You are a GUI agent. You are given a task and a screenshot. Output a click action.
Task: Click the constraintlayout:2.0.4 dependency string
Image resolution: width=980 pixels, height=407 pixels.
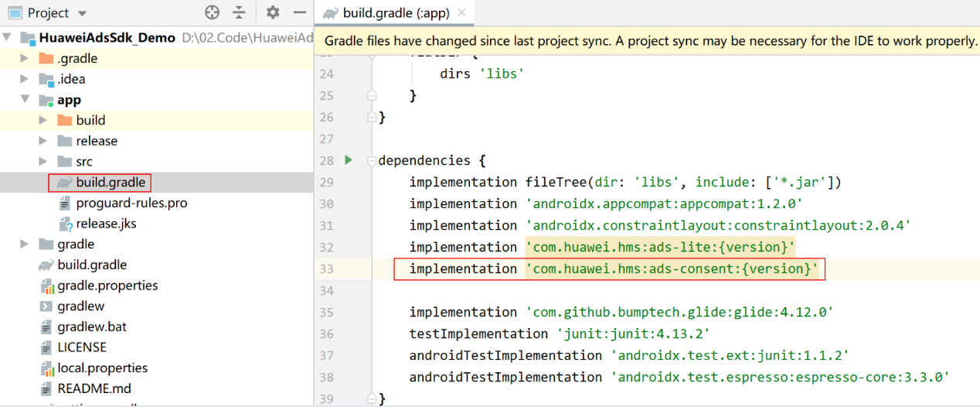click(718, 225)
